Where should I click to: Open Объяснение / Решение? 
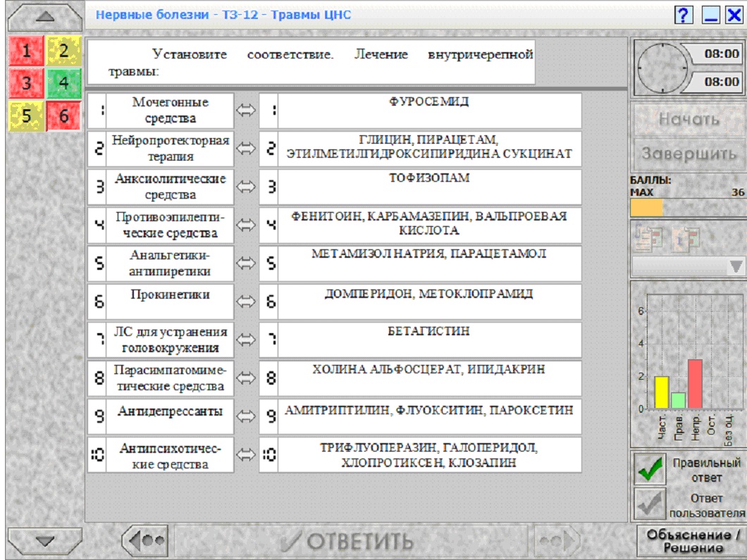(x=692, y=541)
